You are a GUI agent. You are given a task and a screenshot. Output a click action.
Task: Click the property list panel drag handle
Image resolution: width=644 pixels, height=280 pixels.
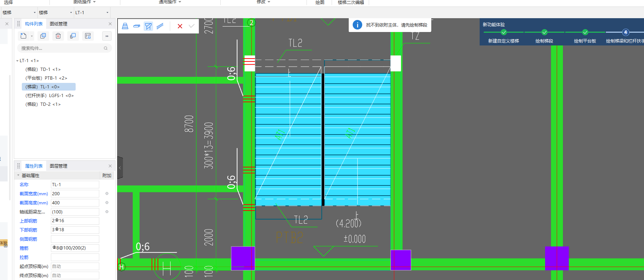tap(19, 166)
